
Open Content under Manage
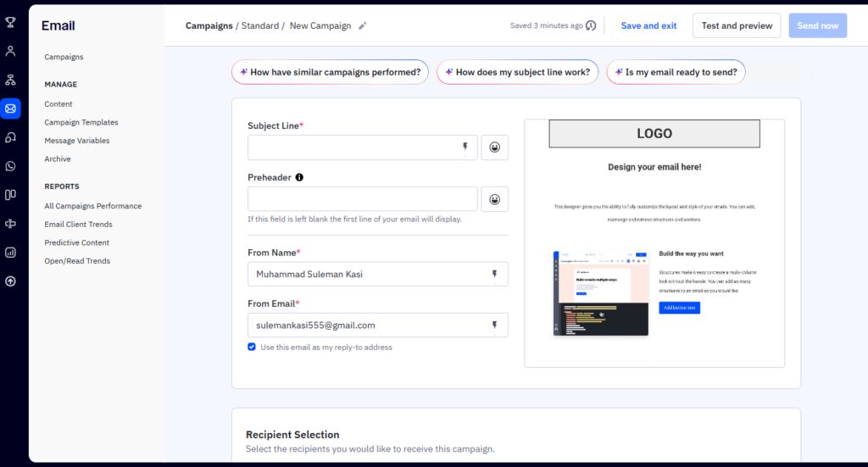point(58,104)
